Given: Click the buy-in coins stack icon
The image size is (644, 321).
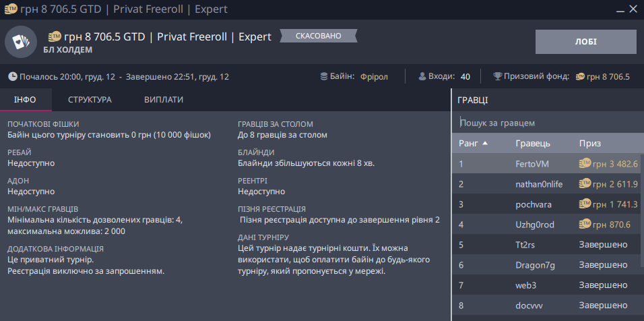Looking at the screenshot, I should click(325, 76).
